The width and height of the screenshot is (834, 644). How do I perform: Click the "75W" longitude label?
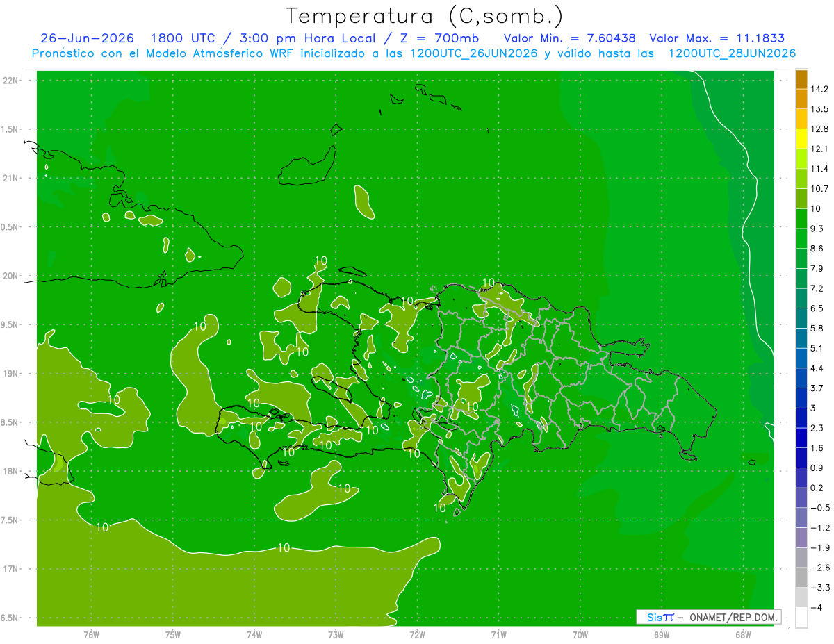point(173,635)
